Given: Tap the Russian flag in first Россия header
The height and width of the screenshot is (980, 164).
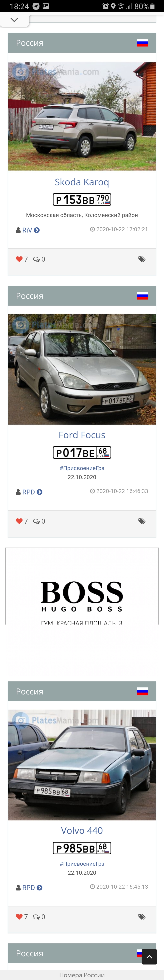Looking at the screenshot, I should tap(142, 43).
